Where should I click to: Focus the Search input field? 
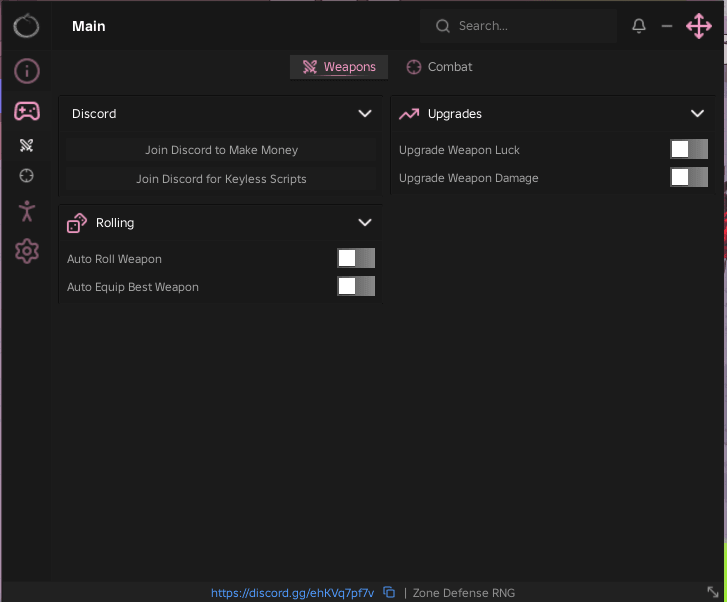(518, 26)
